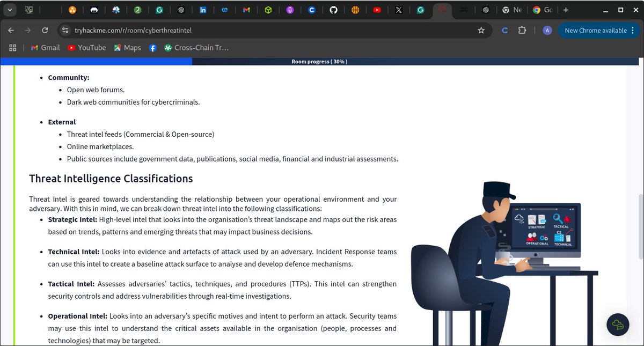Open the window dropdown chevron at top-left
Image resolution: width=644 pixels, height=346 pixels.
pos(9,9)
